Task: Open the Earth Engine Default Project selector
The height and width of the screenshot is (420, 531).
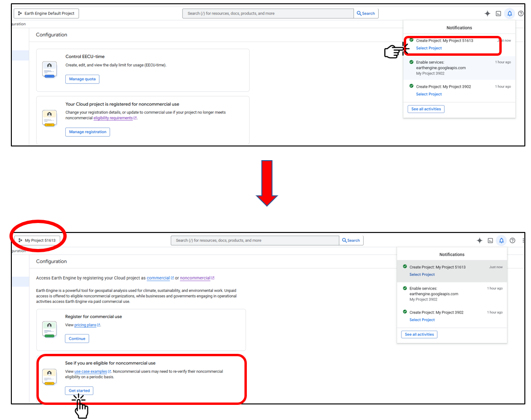Action: pyautogui.click(x=46, y=14)
